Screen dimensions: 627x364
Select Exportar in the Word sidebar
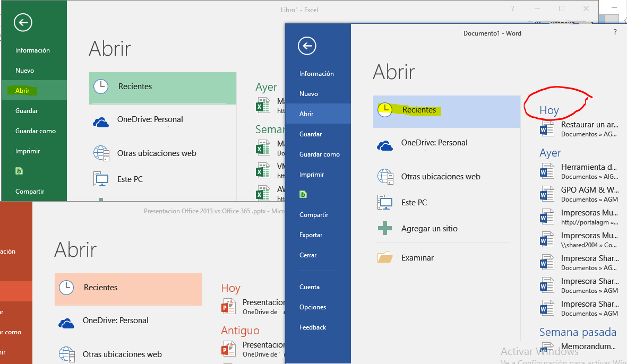pos(311,235)
